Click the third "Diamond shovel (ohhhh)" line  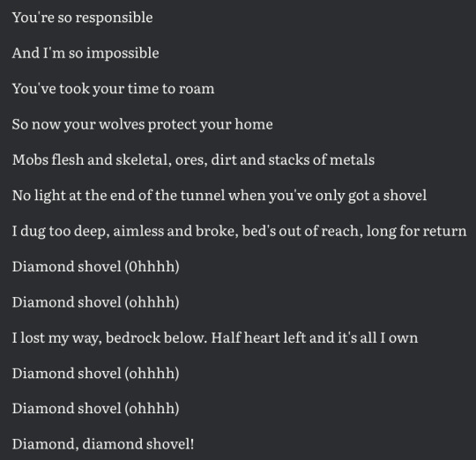tap(95, 374)
